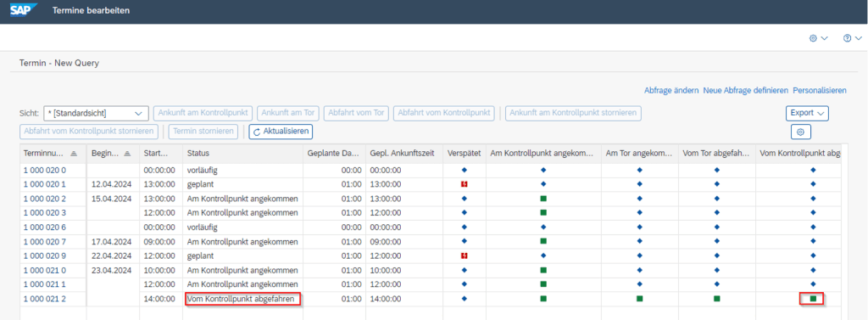868x320 pixels.
Task: Select start time 09:00:00 cell
Action: click(x=161, y=241)
